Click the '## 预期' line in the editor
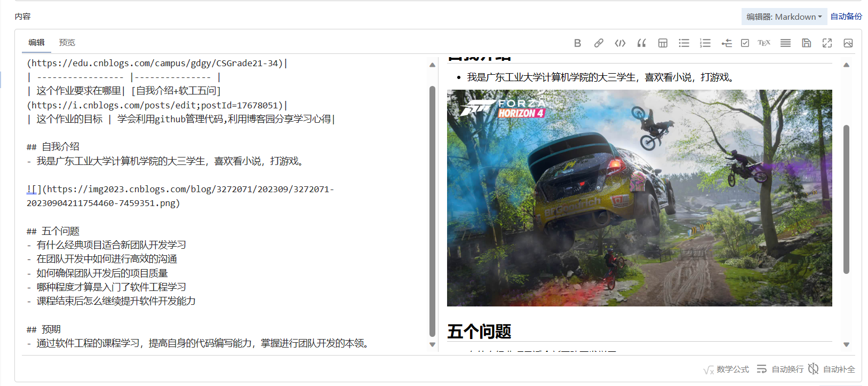 (x=44, y=329)
